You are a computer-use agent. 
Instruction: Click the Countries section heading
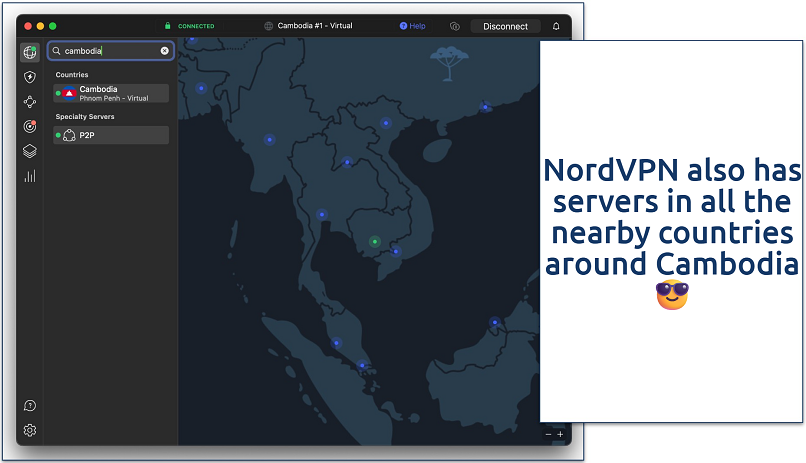click(72, 75)
